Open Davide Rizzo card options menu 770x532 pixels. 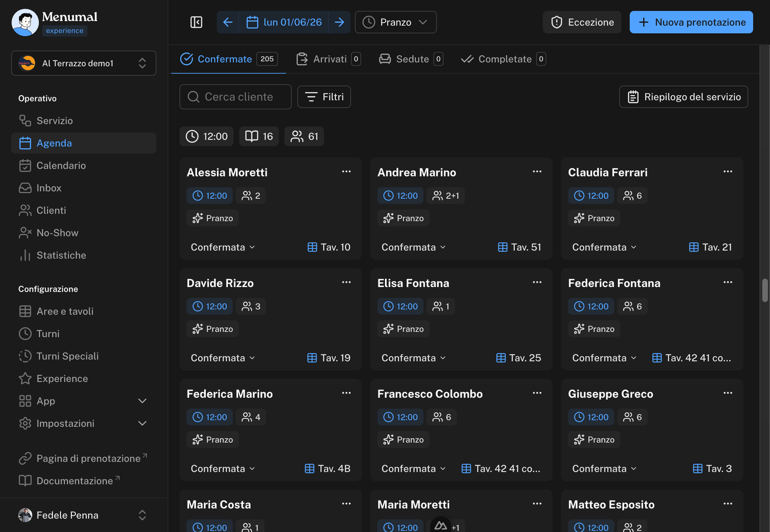(346, 282)
